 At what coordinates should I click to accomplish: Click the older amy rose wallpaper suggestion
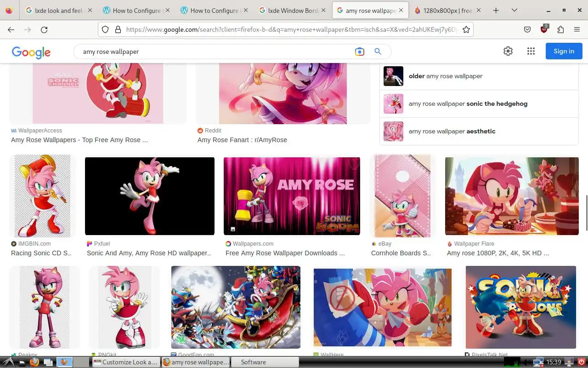tap(479, 76)
